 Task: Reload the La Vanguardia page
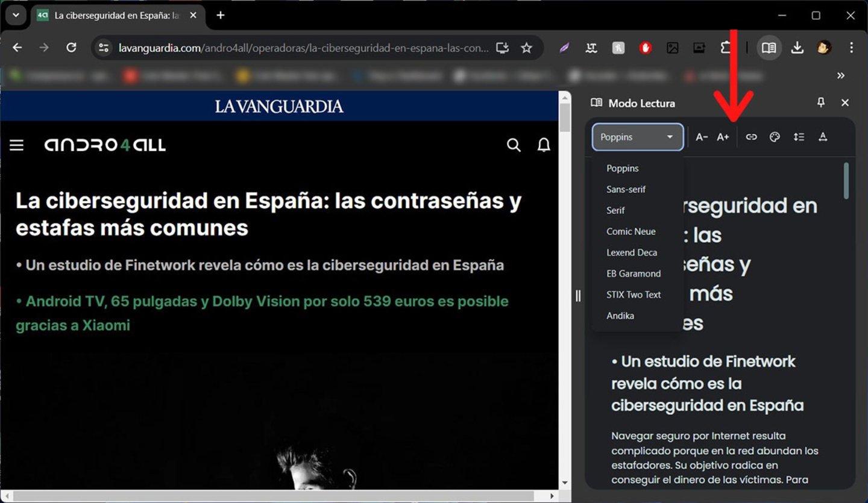(x=71, y=48)
